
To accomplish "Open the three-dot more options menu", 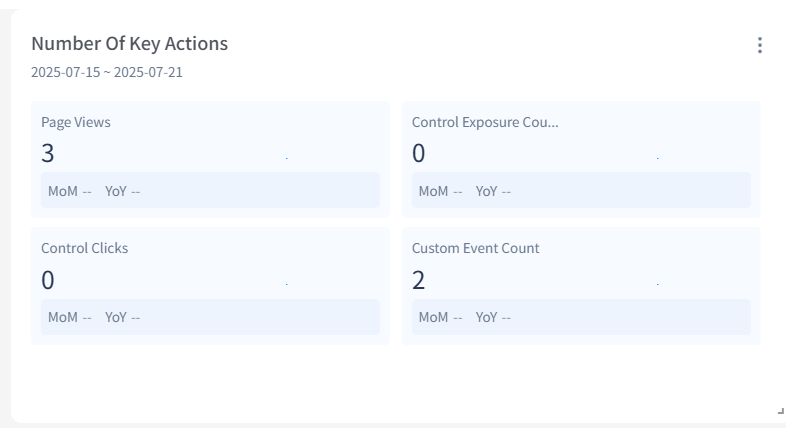I will click(x=760, y=45).
